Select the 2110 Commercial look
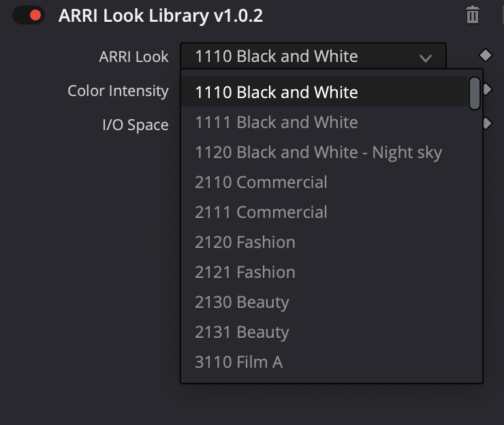Viewport: 504px width, 425px height. pos(324,182)
